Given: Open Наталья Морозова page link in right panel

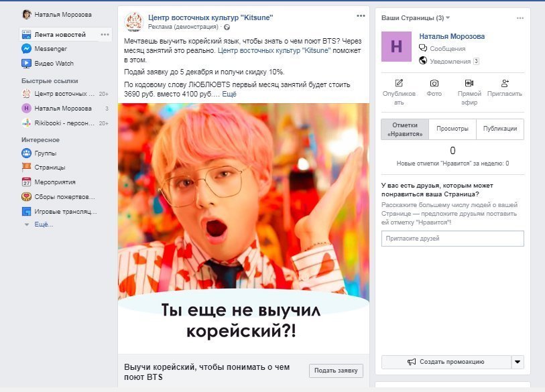Looking at the screenshot, I should pos(452,36).
